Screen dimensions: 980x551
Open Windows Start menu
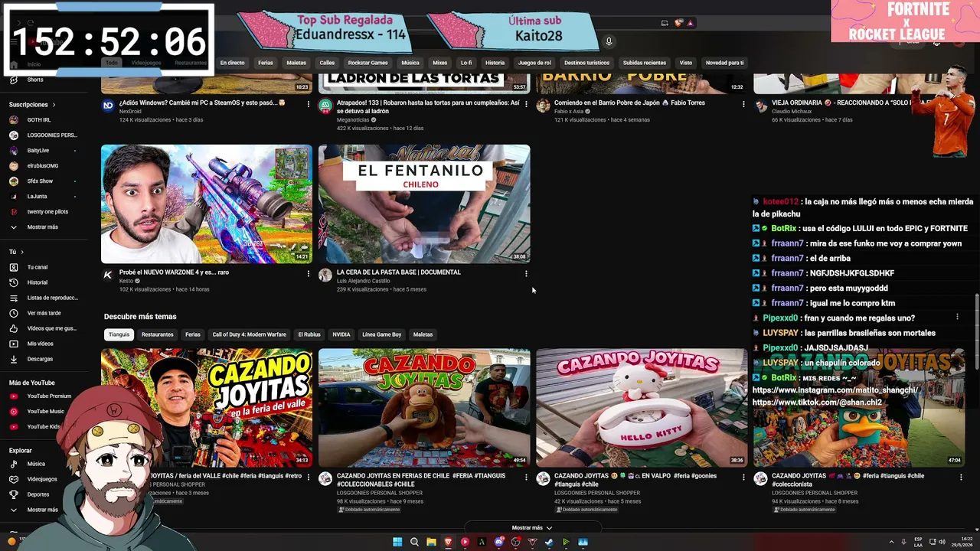click(397, 542)
